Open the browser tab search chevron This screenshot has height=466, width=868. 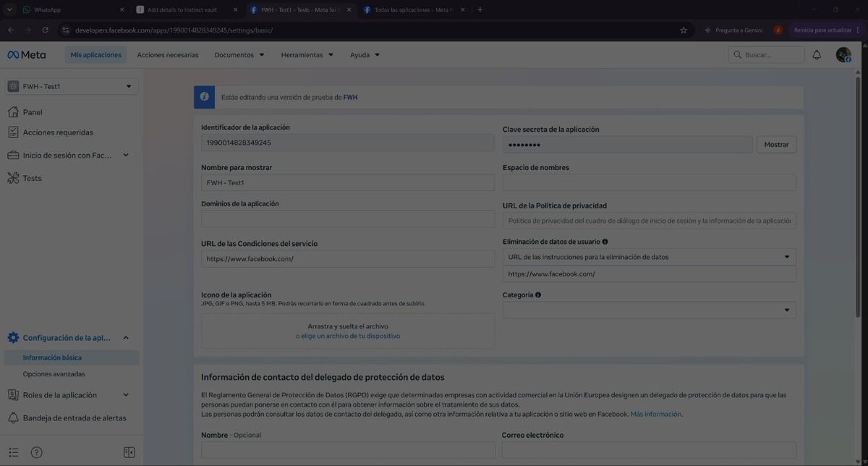click(x=10, y=10)
